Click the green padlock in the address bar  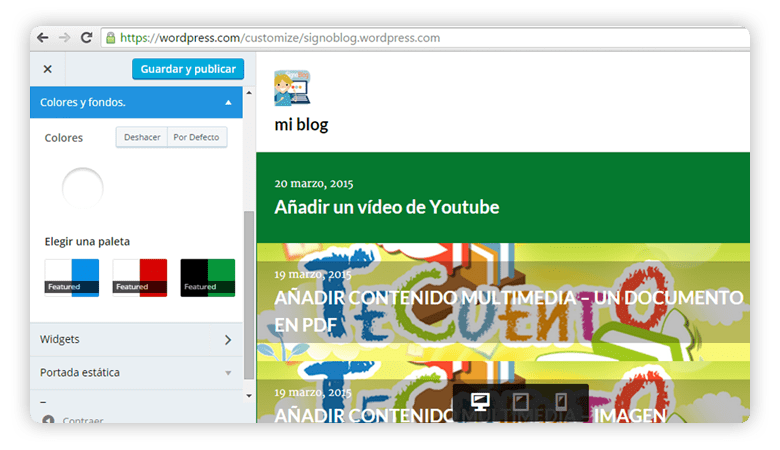point(111,38)
